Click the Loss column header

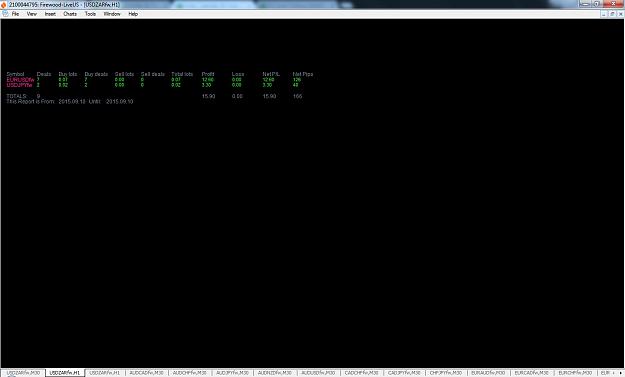tap(238, 74)
